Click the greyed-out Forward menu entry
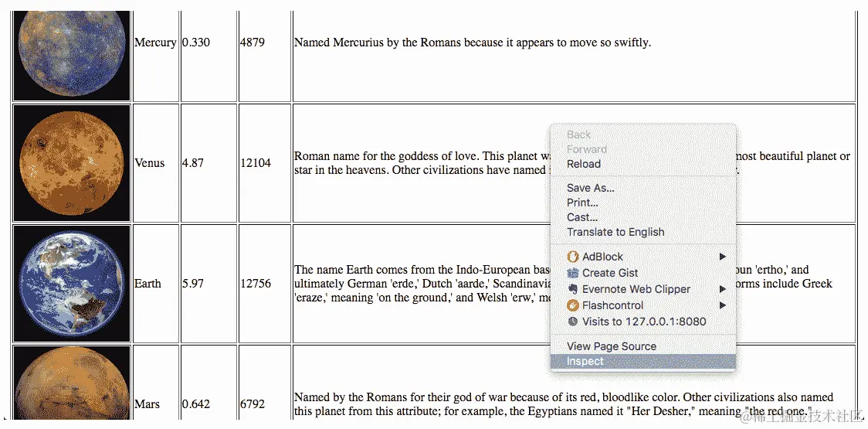 pyautogui.click(x=643, y=149)
